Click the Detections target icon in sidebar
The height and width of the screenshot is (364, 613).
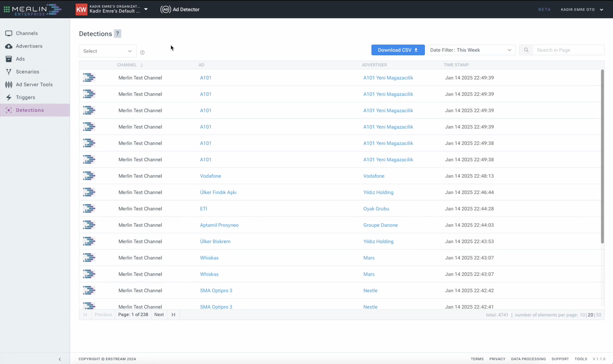(8, 110)
